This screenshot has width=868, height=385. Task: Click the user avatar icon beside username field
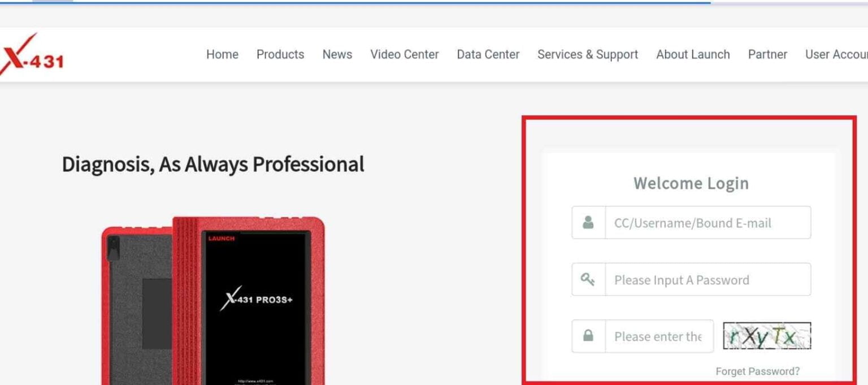(589, 222)
